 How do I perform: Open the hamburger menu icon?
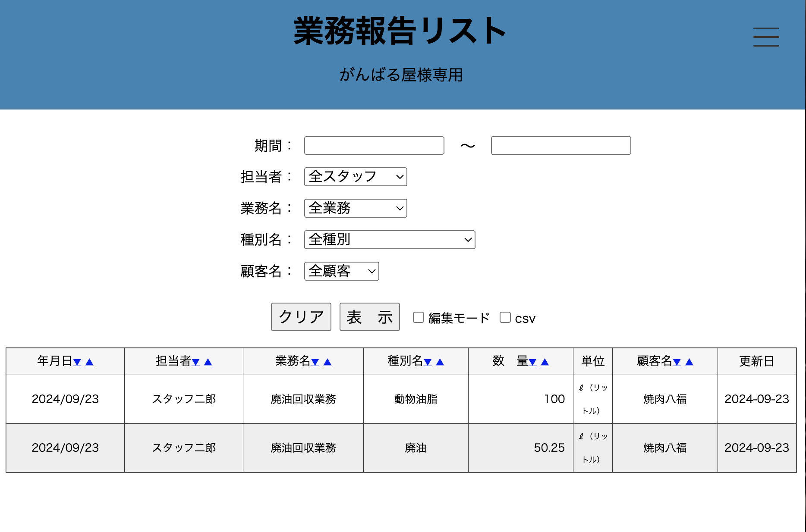766,37
